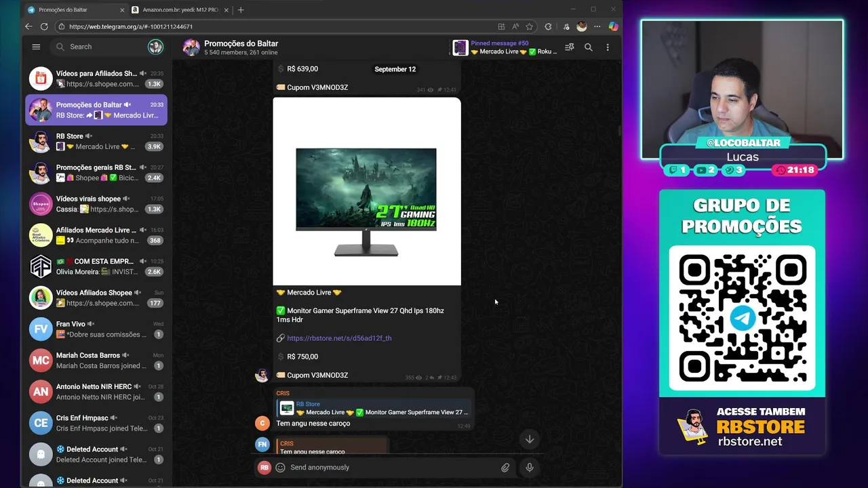Click the FN user avatar
This screenshot has height=488, width=868.
[262, 445]
